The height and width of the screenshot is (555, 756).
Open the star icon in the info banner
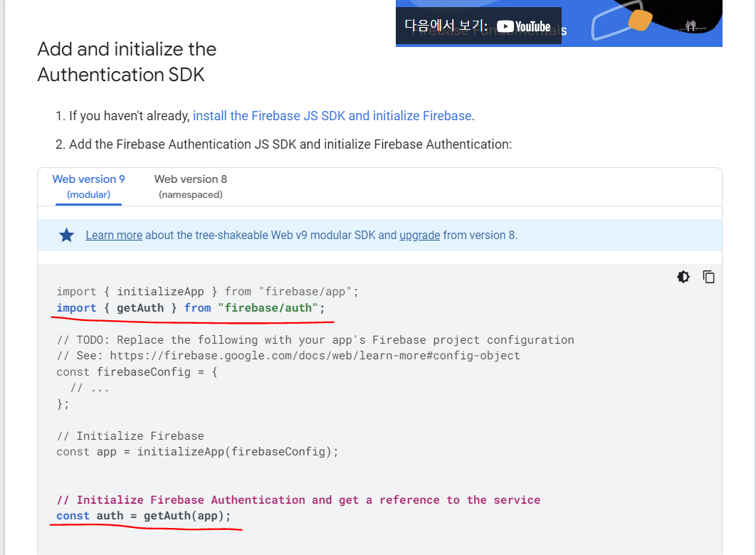coord(66,235)
